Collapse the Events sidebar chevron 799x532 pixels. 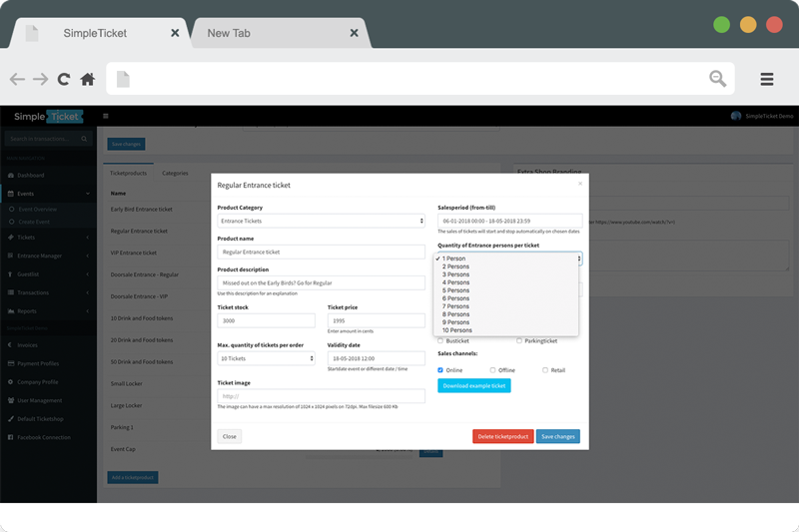coord(88,194)
